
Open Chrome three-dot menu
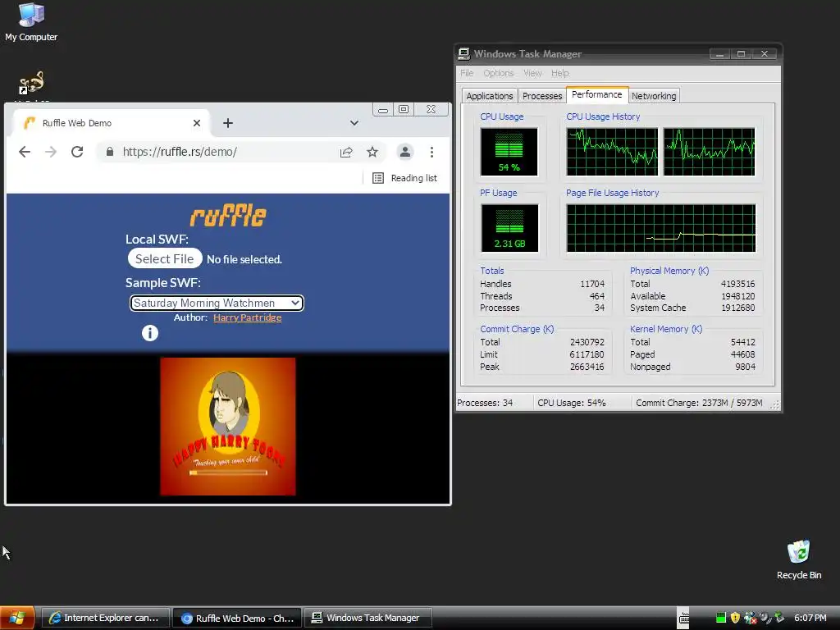click(x=431, y=152)
